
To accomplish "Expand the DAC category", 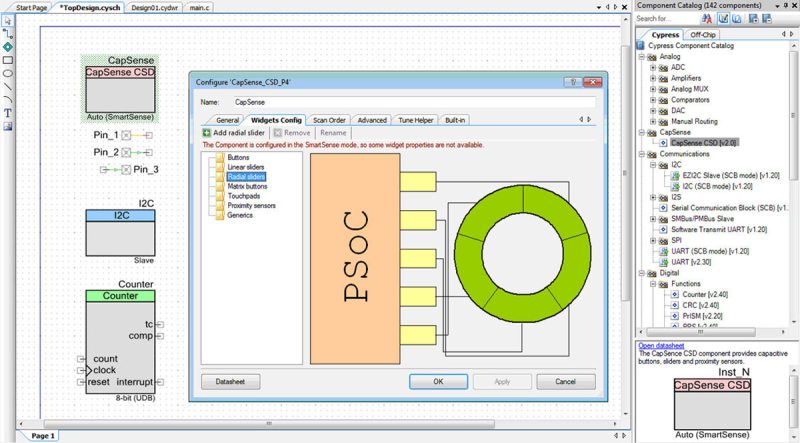I will [653, 111].
